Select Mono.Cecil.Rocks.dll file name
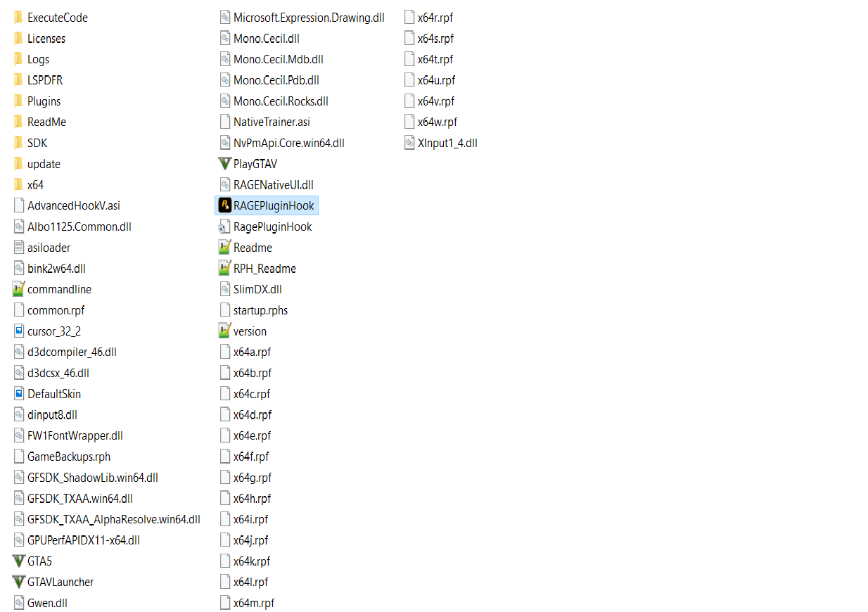Image resolution: width=868 pixels, height=612 pixels. point(281,101)
